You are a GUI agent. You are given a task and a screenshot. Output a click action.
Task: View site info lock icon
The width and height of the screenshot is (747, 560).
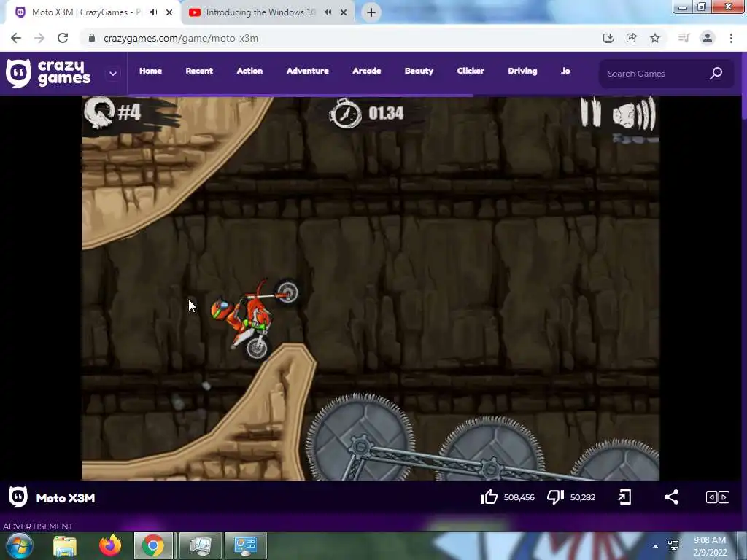point(92,38)
